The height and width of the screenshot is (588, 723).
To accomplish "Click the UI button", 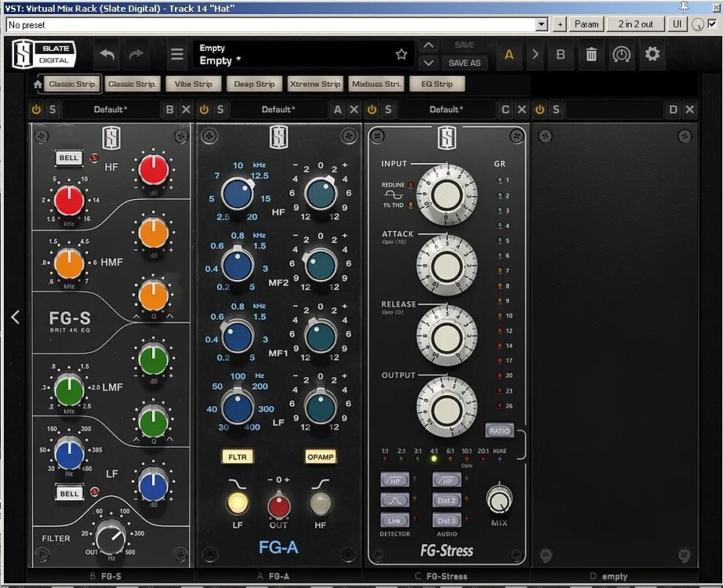I will point(677,24).
